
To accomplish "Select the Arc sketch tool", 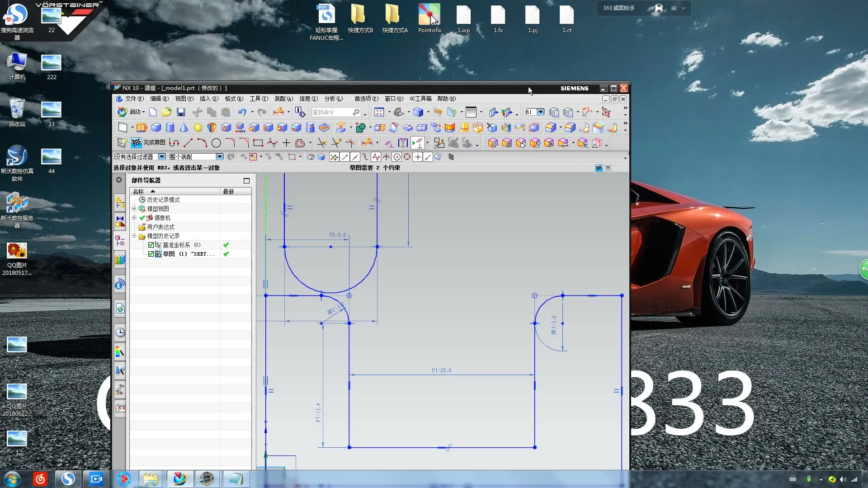I will point(202,143).
